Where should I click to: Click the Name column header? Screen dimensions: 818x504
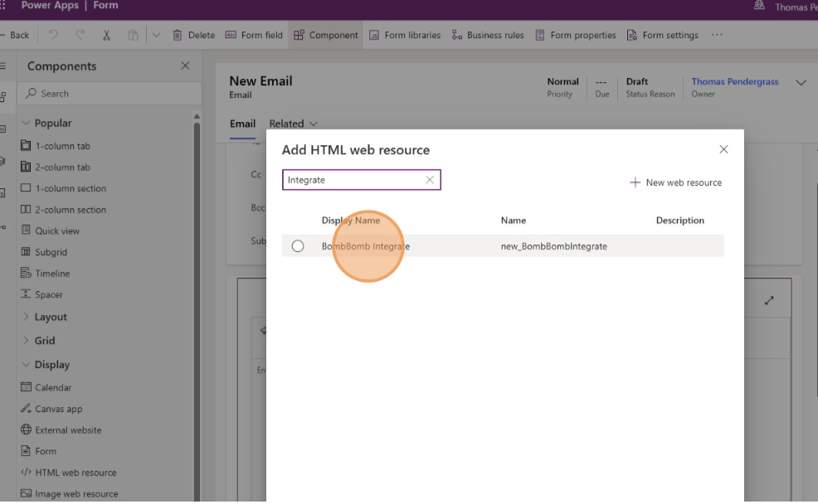click(x=514, y=220)
